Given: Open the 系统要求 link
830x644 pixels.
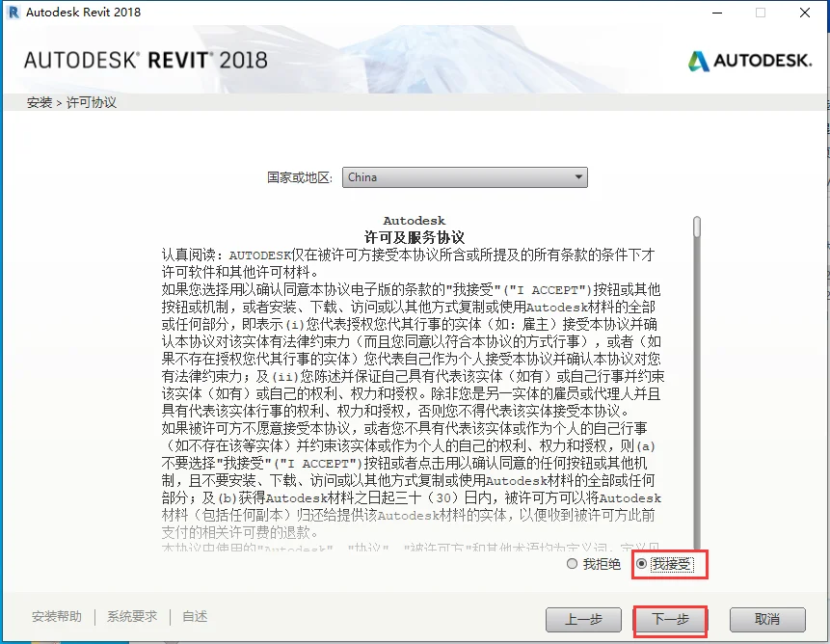Looking at the screenshot, I should (132, 616).
